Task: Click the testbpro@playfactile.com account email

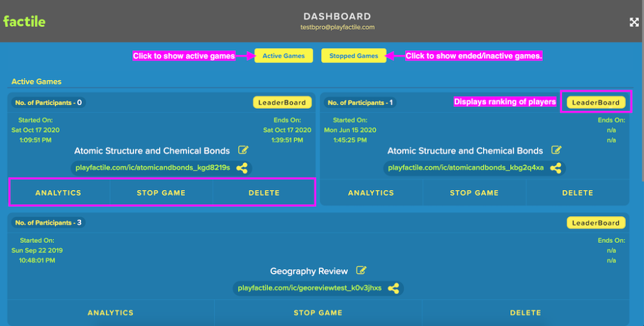Action: 337,27
